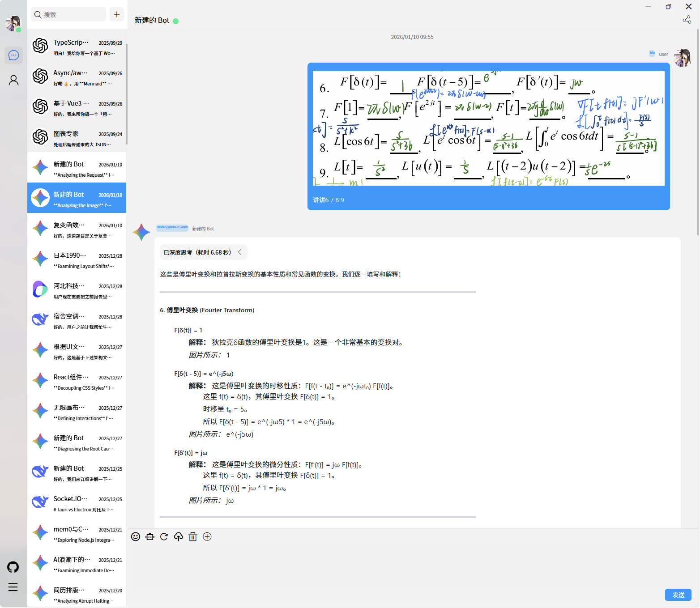Click the models/gemini-2.5-flash tag

(172, 228)
